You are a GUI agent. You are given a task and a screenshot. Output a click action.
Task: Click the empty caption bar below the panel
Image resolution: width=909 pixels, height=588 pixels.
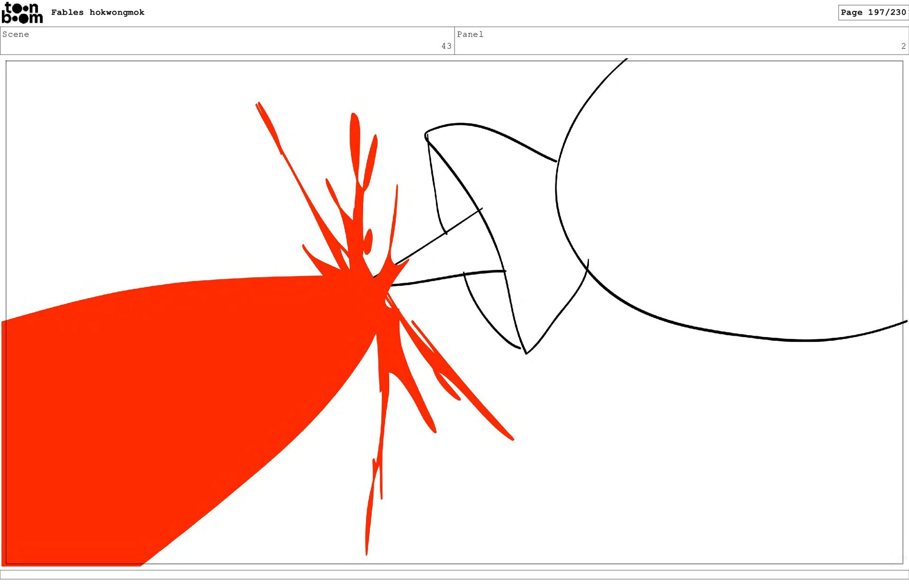coord(454,574)
